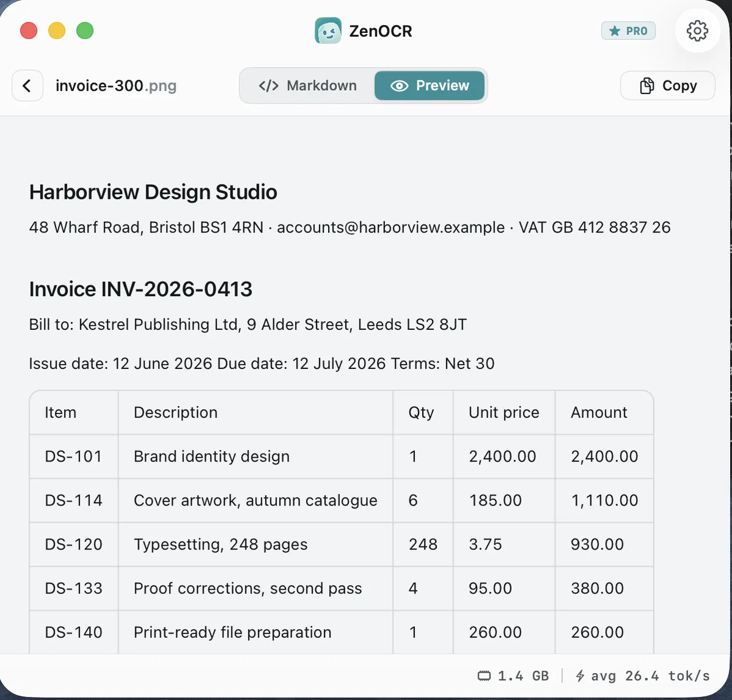Click the 930.00 amount cell
Viewport: 732px width, 700px height.
pos(605,545)
